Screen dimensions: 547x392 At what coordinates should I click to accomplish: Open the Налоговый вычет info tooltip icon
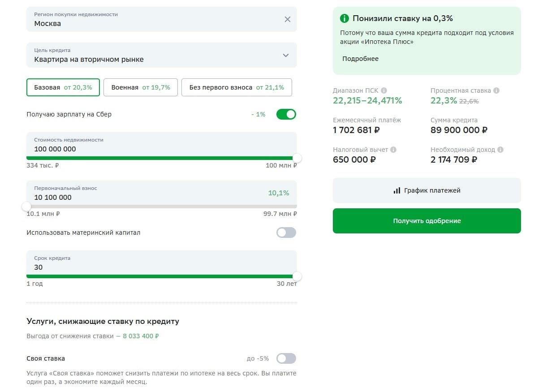click(393, 150)
